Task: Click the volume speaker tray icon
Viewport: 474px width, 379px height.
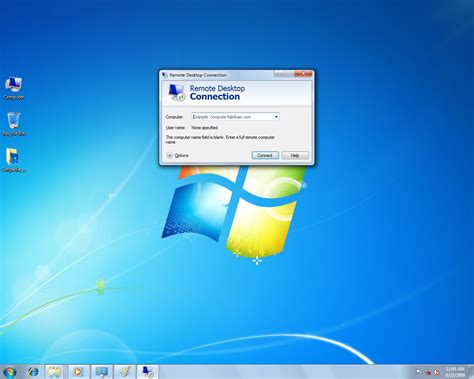Action: pyautogui.click(x=437, y=372)
